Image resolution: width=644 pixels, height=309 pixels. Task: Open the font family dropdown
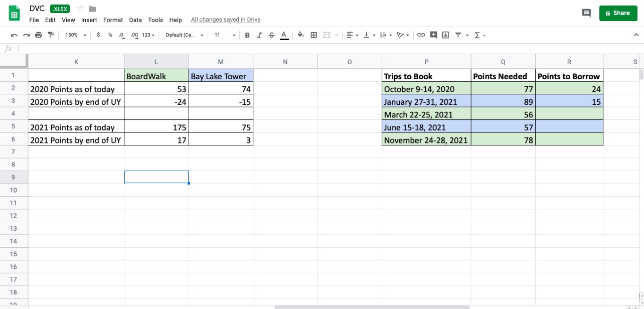click(185, 35)
